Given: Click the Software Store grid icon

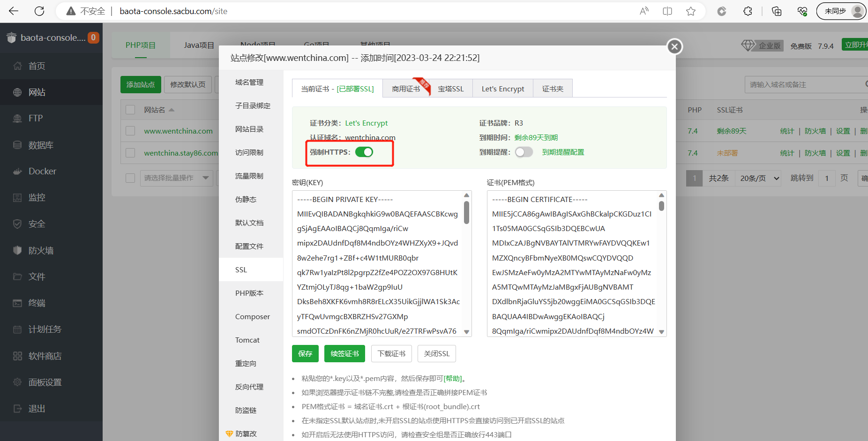Looking at the screenshot, I should click(17, 356).
